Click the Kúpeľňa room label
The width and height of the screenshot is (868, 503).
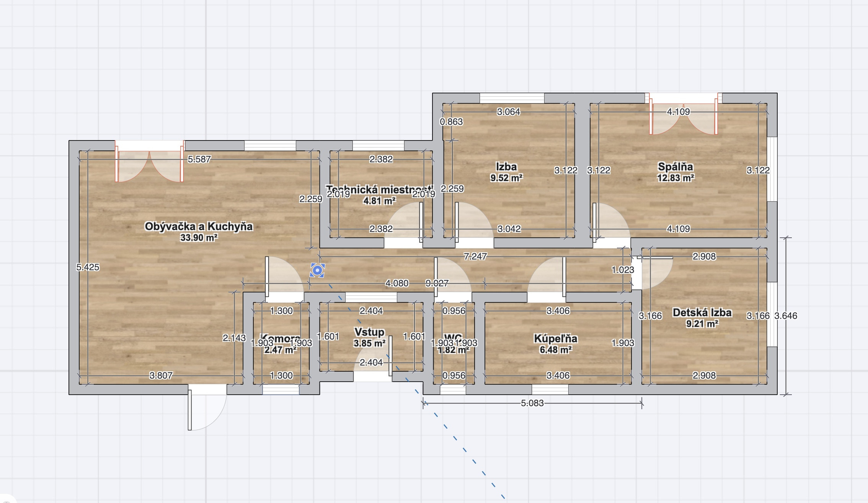click(555, 339)
